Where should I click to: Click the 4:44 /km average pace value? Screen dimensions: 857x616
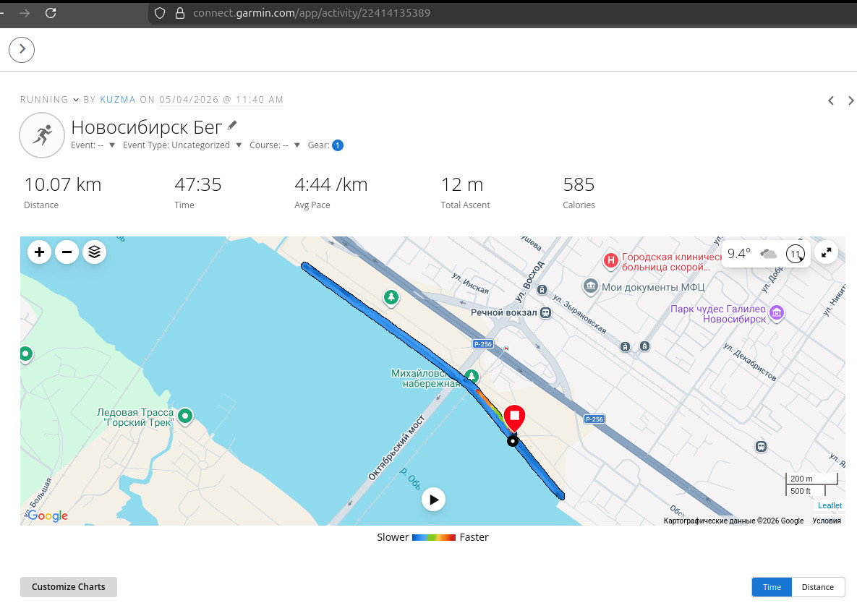tap(331, 185)
